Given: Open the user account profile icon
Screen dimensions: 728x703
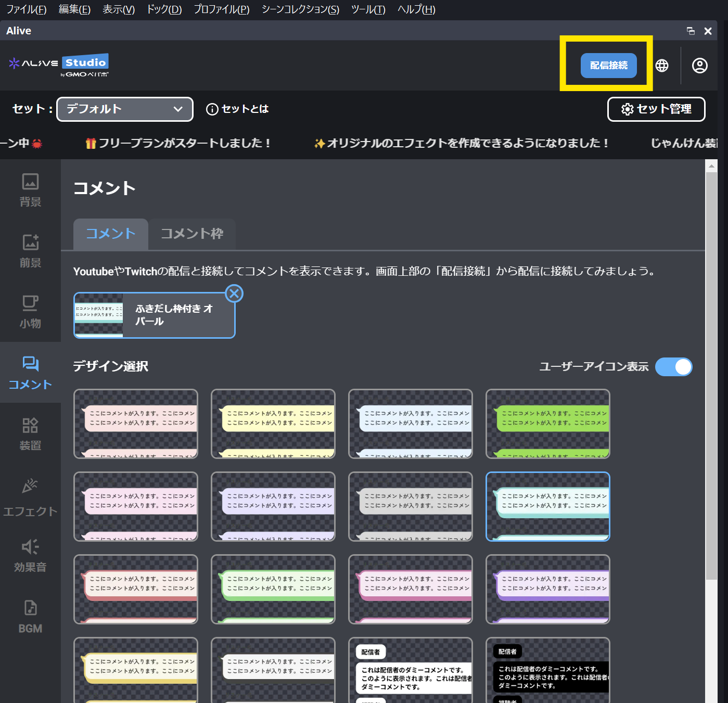Looking at the screenshot, I should [699, 66].
